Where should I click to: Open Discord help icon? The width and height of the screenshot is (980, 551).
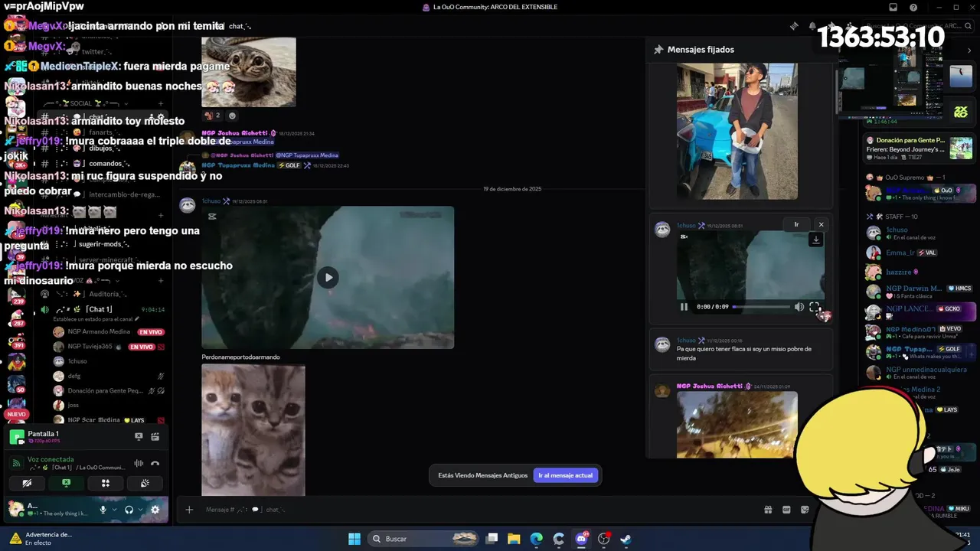click(x=913, y=7)
